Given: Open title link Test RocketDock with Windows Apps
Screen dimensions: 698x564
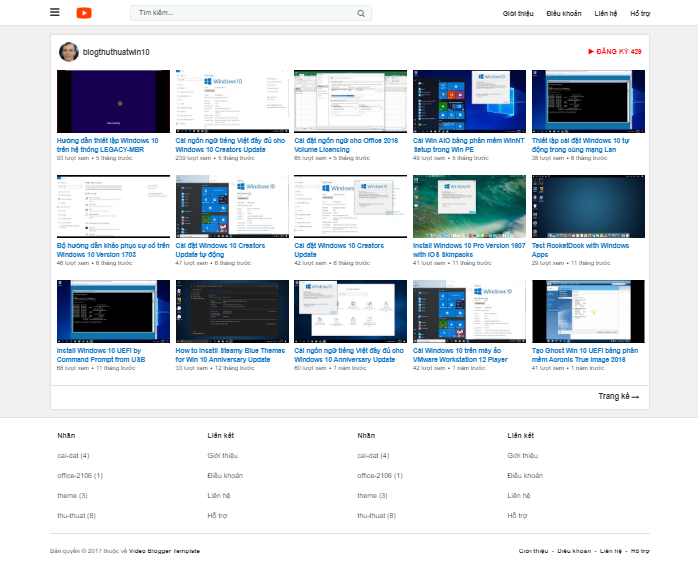Looking at the screenshot, I should click(x=580, y=250).
